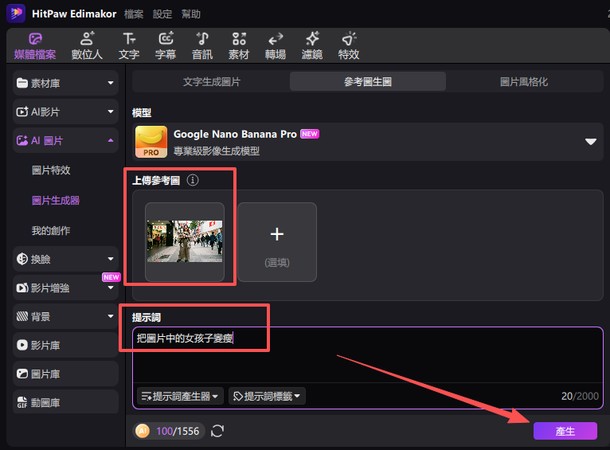Open 動圖庫 GIF library
The image size is (610, 450).
coord(65,403)
